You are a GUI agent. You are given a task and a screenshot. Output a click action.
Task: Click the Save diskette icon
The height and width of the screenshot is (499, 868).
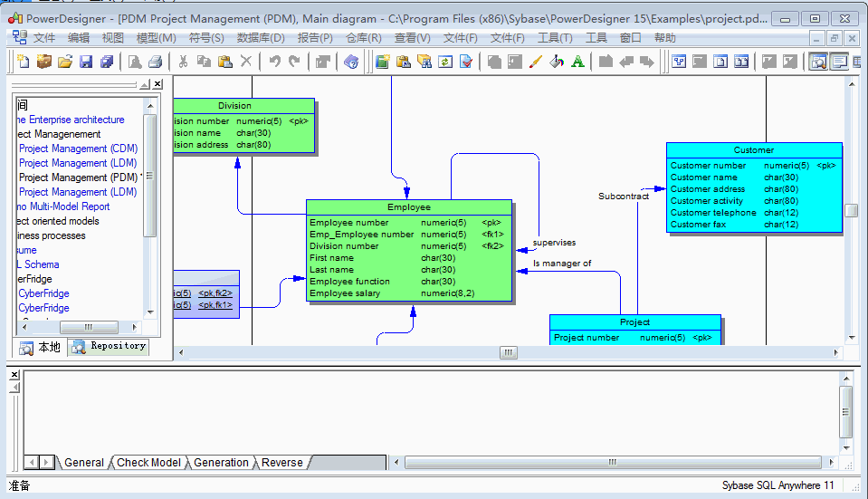86,62
